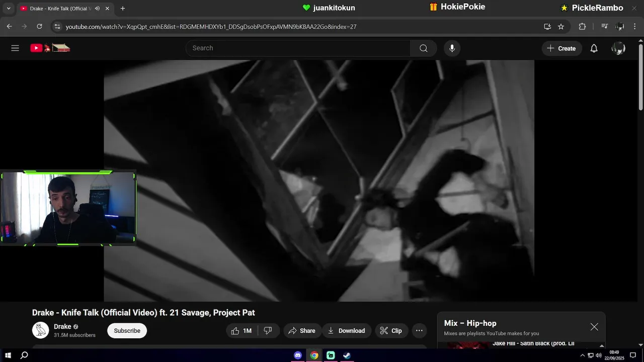
Task: Like the Knife Talk video
Action: (x=242, y=330)
